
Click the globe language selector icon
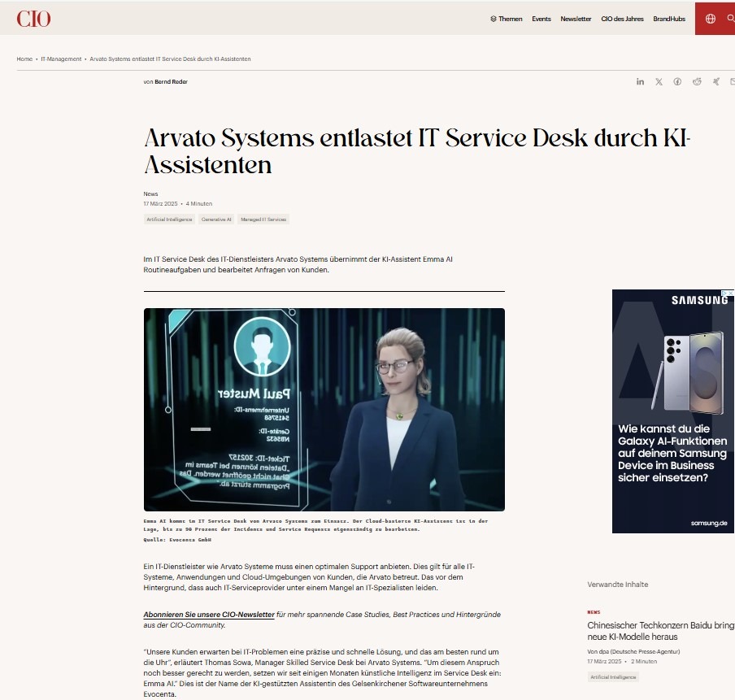click(711, 19)
